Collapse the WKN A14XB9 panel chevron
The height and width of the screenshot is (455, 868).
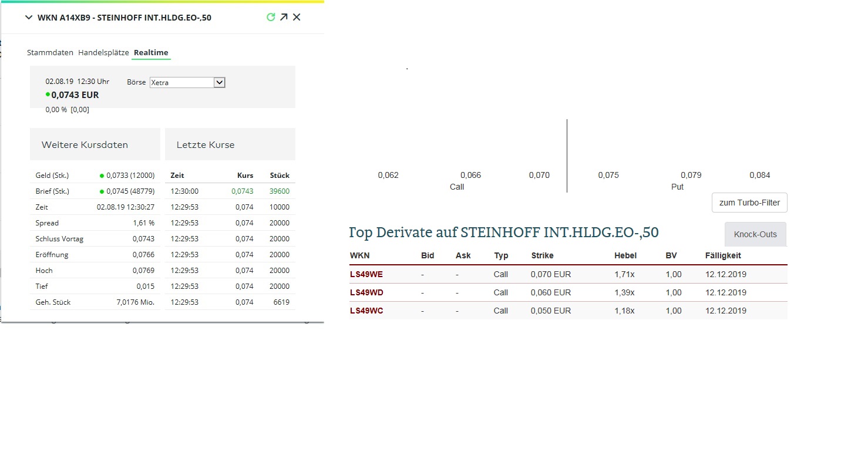point(28,18)
